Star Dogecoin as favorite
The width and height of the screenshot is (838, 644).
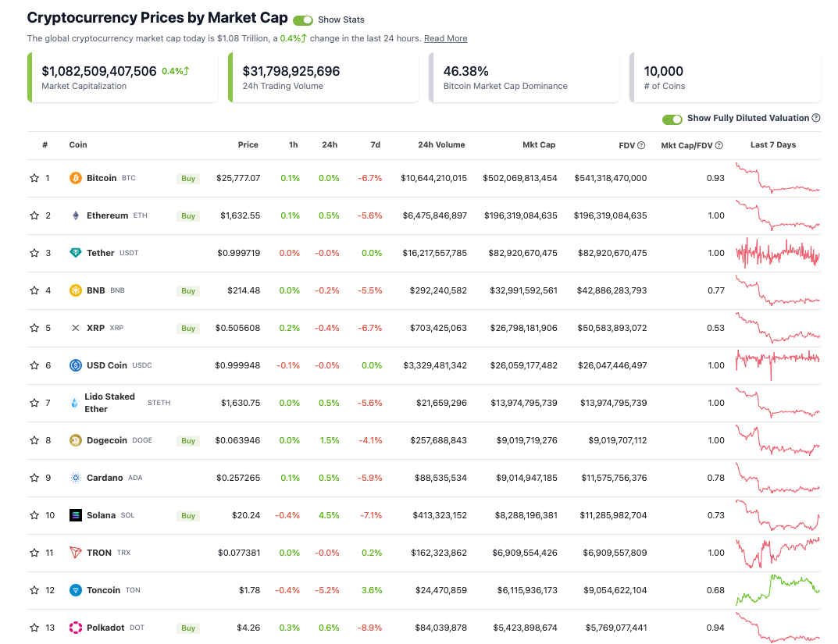(x=34, y=440)
